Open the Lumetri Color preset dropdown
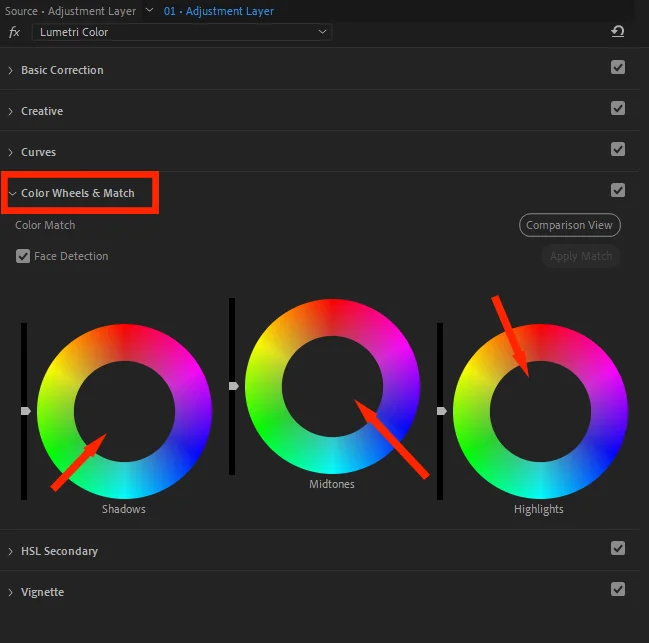This screenshot has height=643, width=649. point(182,32)
